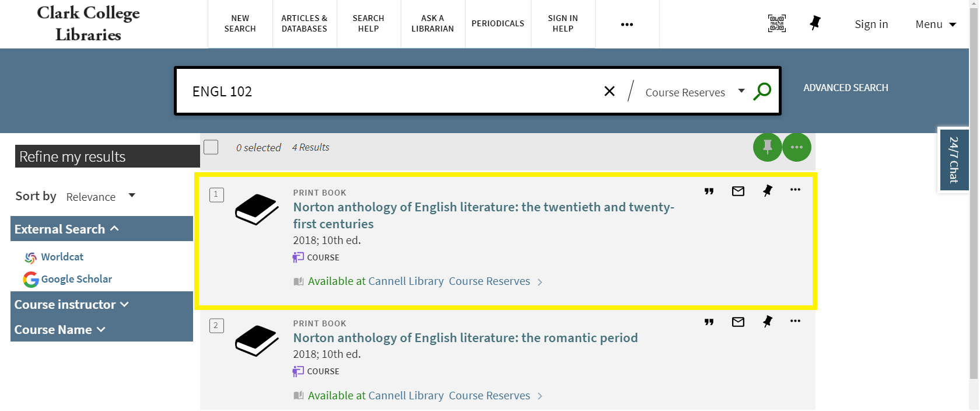Screen dimensions: 980x411
Task: Click the '4 Results' count text
Action: click(311, 147)
